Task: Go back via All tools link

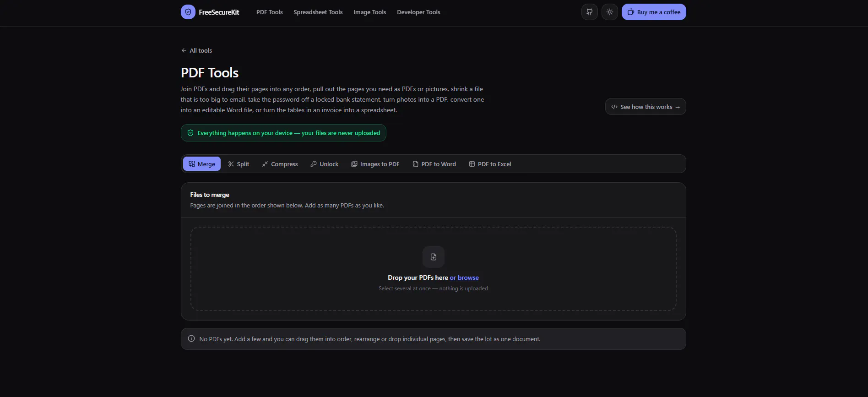Action: [196, 50]
